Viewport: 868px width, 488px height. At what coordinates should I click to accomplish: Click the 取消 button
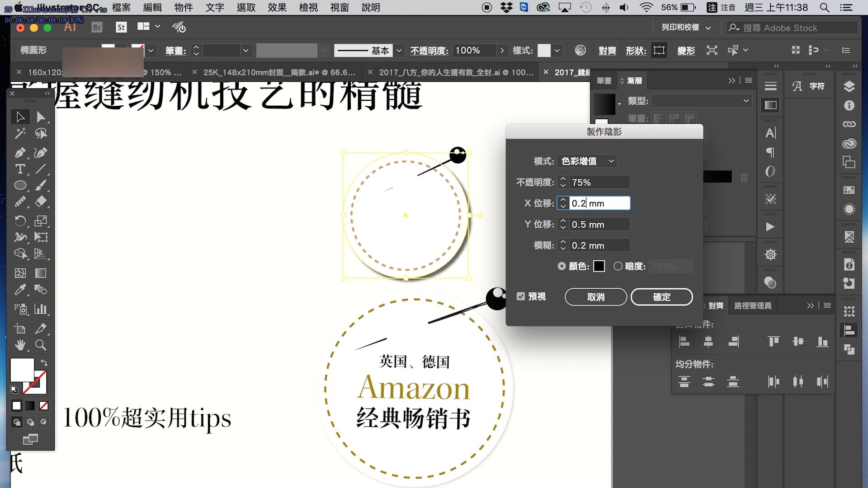pos(596,297)
